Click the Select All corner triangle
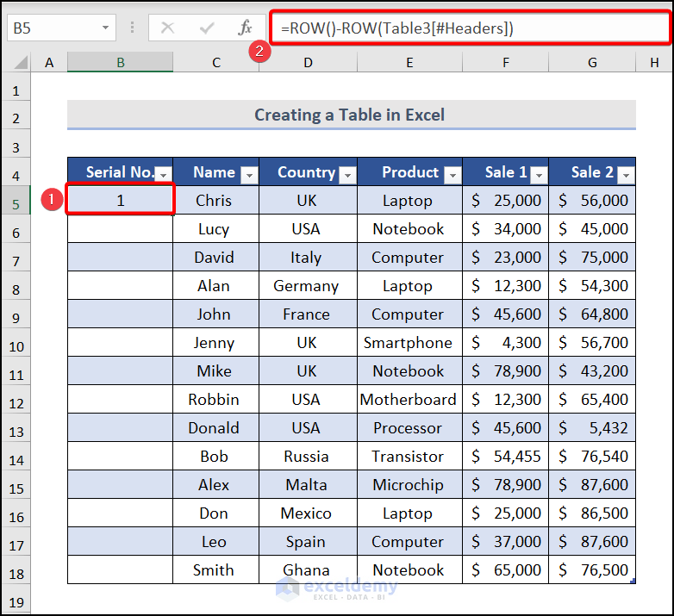 [21, 63]
